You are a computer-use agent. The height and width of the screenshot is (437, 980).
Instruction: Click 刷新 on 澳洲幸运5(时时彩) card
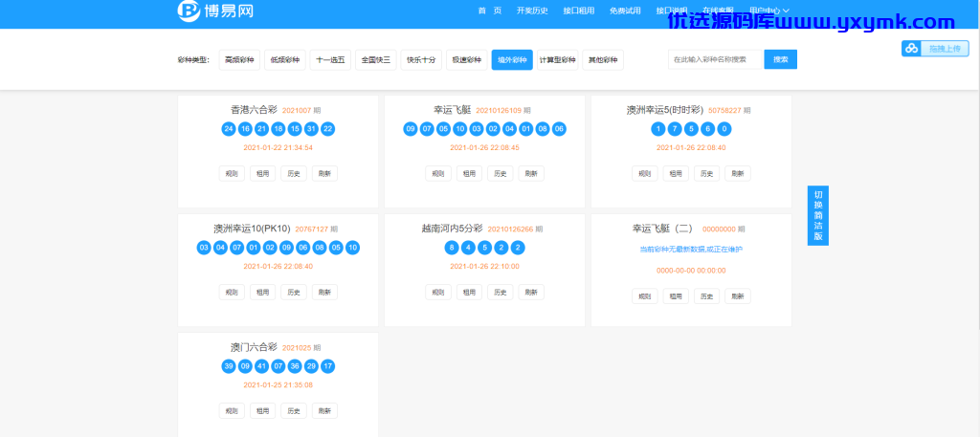(x=738, y=173)
